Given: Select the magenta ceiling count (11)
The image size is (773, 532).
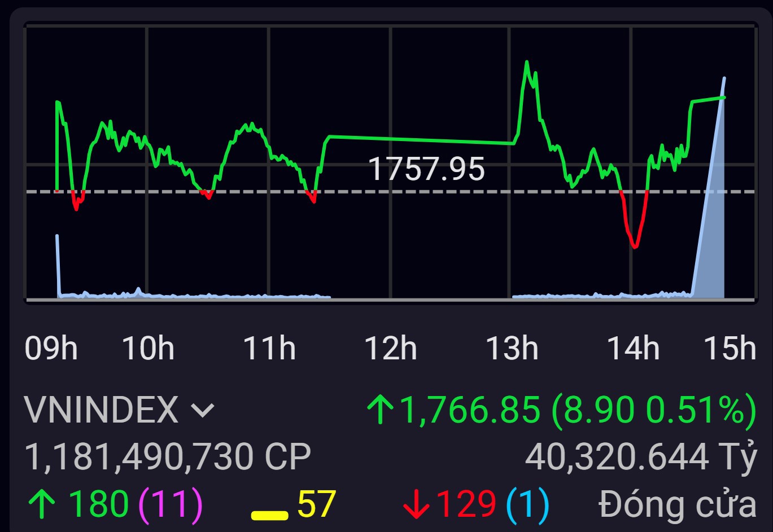Looking at the screenshot, I should point(170,504).
